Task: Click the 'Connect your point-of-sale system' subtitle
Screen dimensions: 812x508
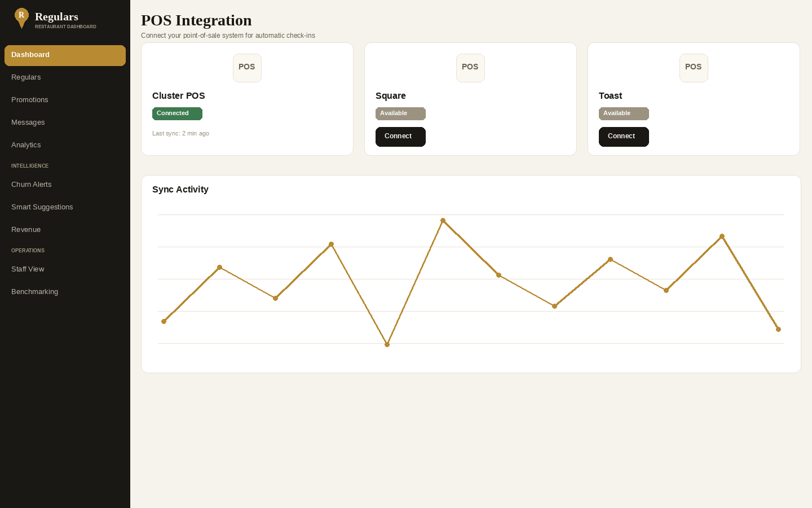Action: (228, 36)
